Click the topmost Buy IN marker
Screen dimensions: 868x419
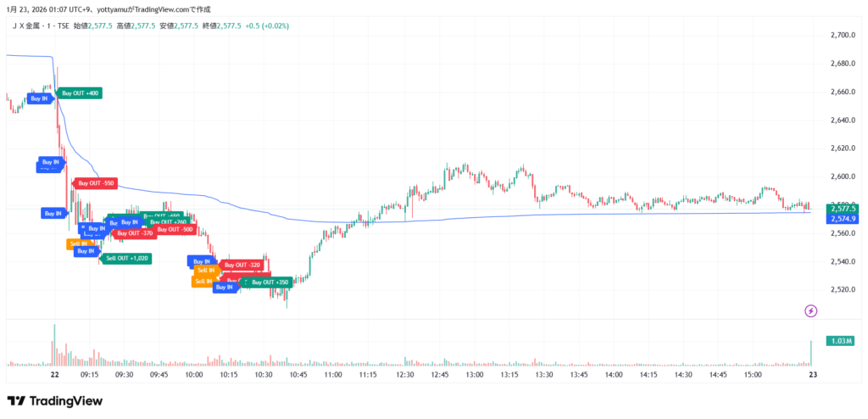click(x=40, y=98)
